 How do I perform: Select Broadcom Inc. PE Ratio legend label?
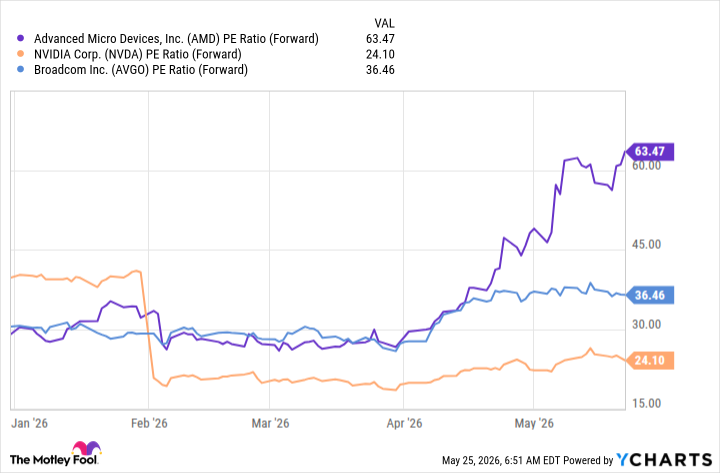point(141,70)
